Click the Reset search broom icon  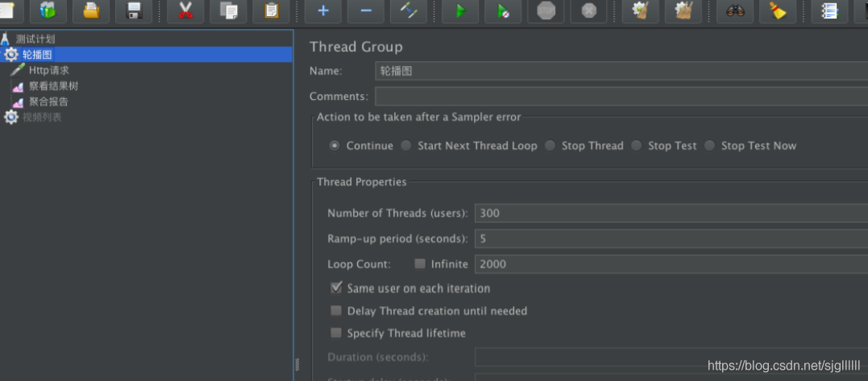(778, 10)
